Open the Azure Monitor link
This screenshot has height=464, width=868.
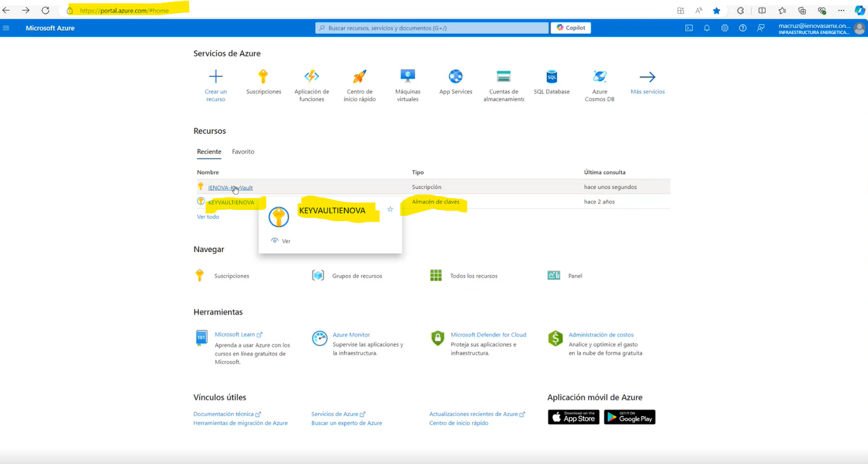[351, 334]
